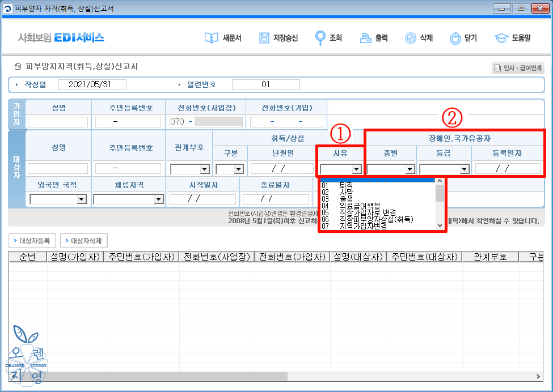This screenshot has height=392, width=553.
Task: Click the 출력 printer icon
Action: (366, 38)
